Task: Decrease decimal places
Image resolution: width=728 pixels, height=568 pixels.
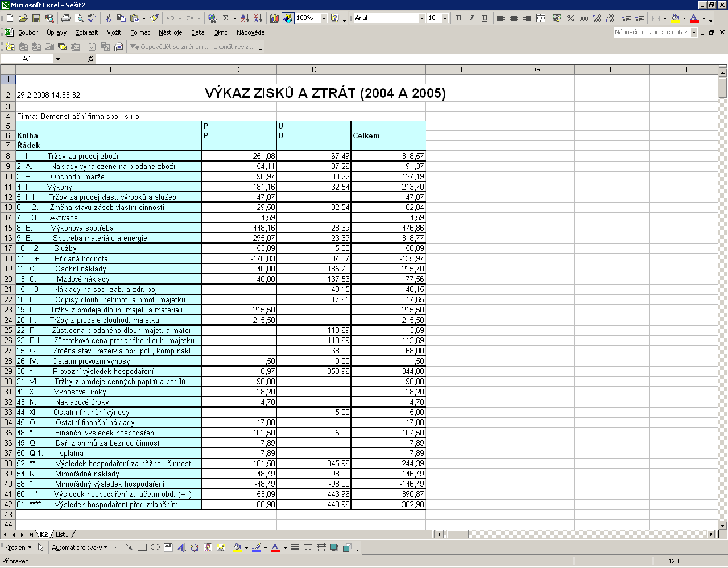Action: click(x=610, y=18)
